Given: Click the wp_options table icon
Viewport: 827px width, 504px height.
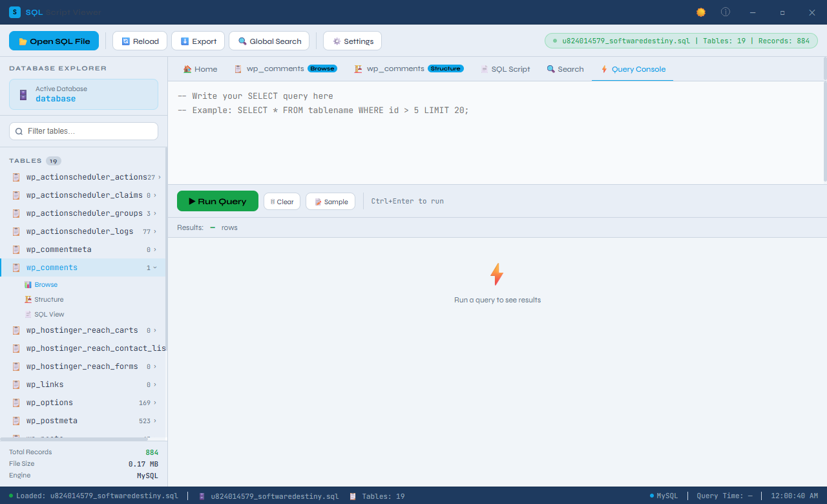Looking at the screenshot, I should click(x=16, y=403).
